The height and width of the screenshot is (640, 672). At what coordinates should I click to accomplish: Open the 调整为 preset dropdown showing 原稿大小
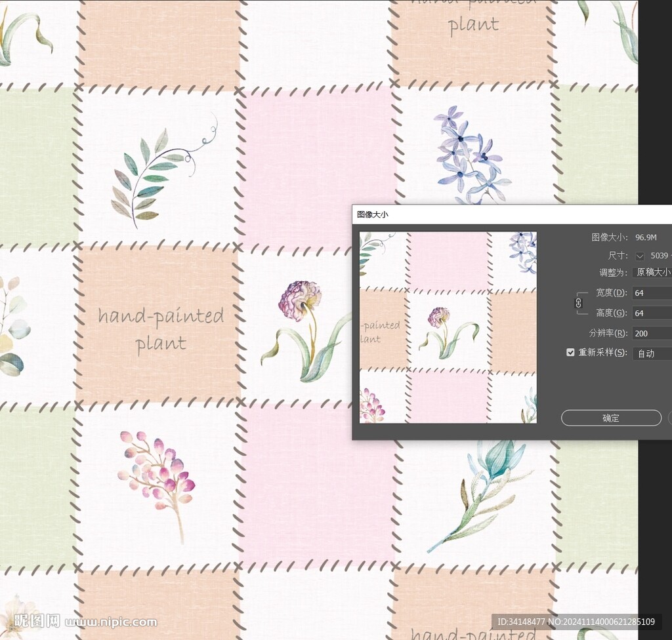pyautogui.click(x=652, y=272)
